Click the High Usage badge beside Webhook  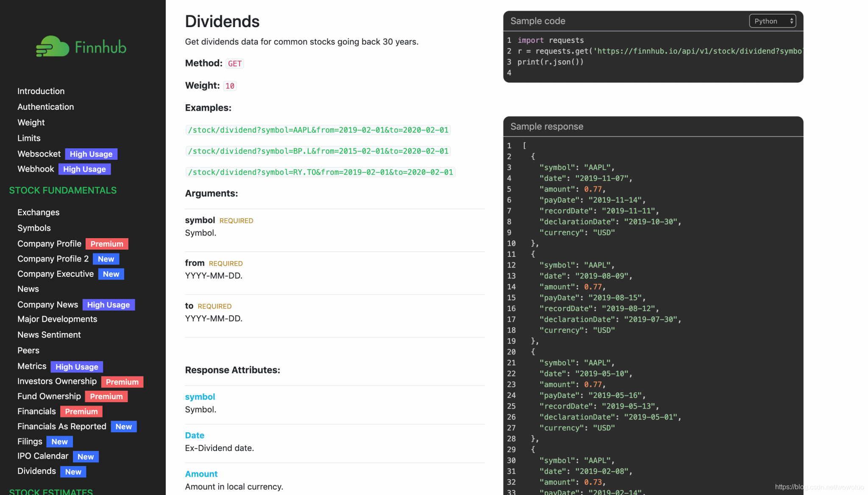[x=84, y=169]
